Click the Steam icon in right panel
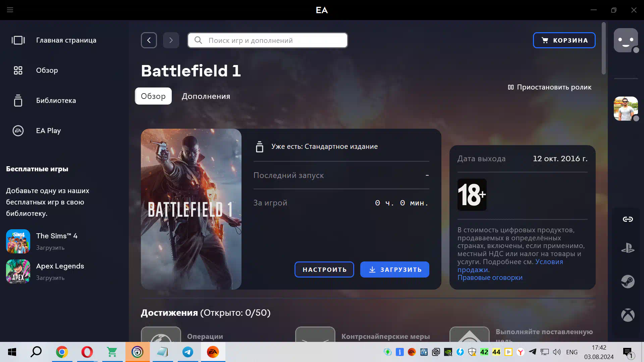The image size is (644, 362). pyautogui.click(x=628, y=282)
